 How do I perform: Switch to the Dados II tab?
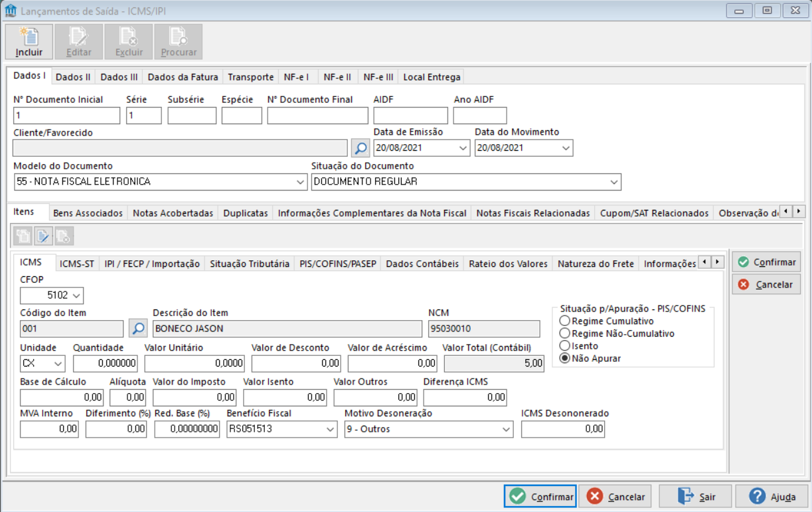coord(73,77)
